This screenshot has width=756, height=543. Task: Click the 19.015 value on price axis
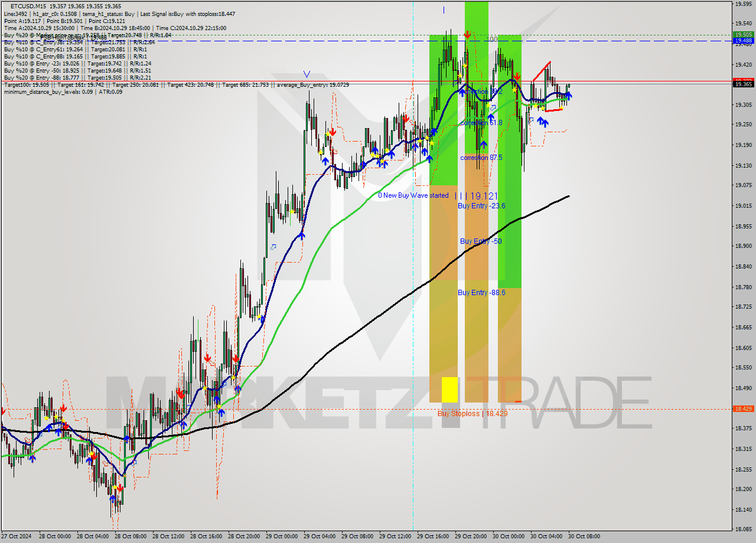click(743, 206)
